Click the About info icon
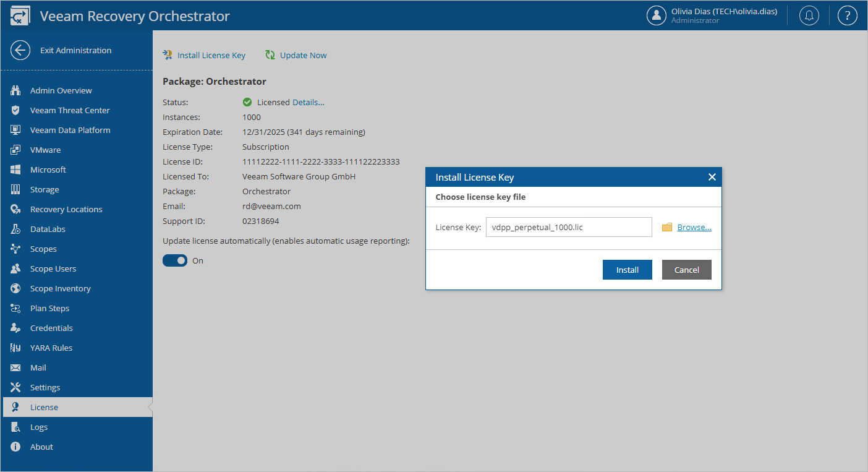 point(16,447)
